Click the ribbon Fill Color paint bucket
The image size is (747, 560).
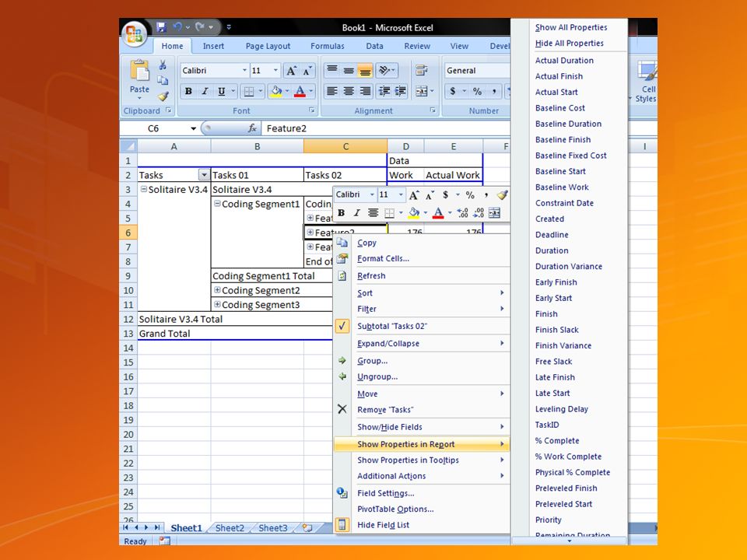click(275, 92)
